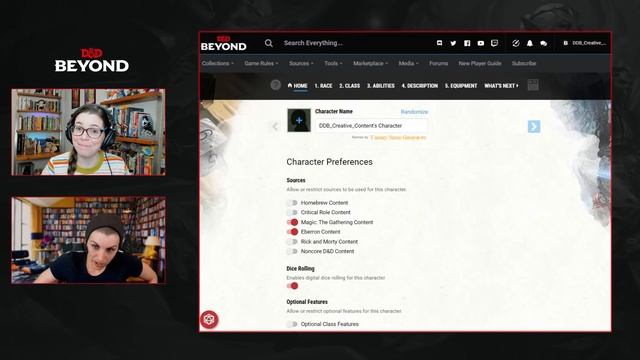Go to 3. Abilities tab
Screen dimensions: 640x360
click(x=381, y=86)
